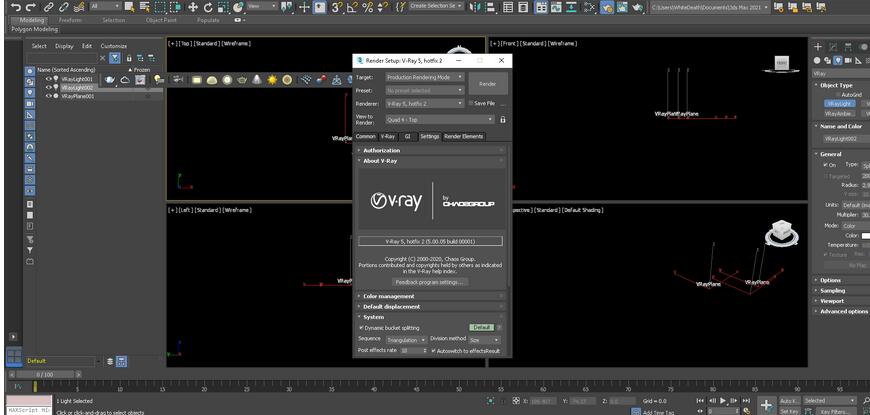Click the VRayLight object type button
Image resolution: width=870 pixels, height=415 pixels.
[x=838, y=104]
